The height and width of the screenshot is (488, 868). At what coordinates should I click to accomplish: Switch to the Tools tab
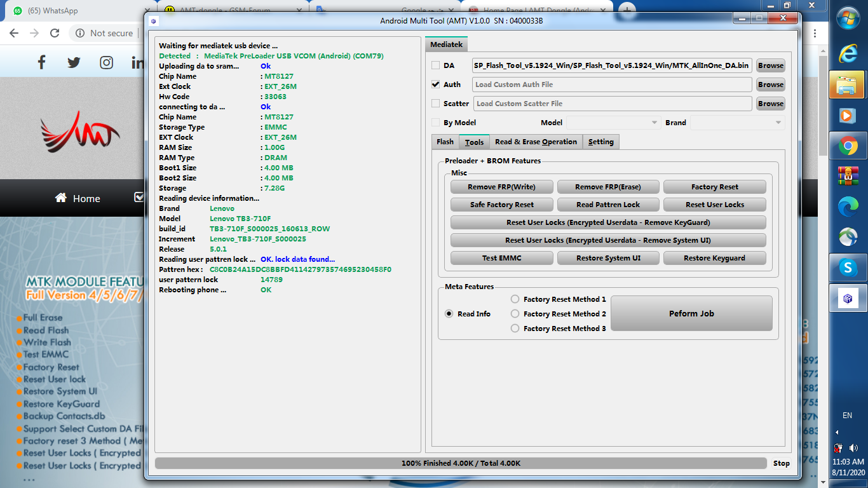[x=474, y=142]
